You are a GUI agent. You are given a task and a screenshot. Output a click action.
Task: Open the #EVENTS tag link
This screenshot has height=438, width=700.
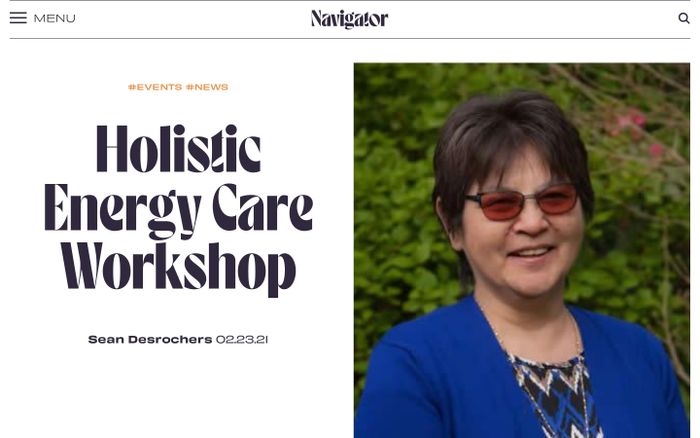(x=154, y=87)
